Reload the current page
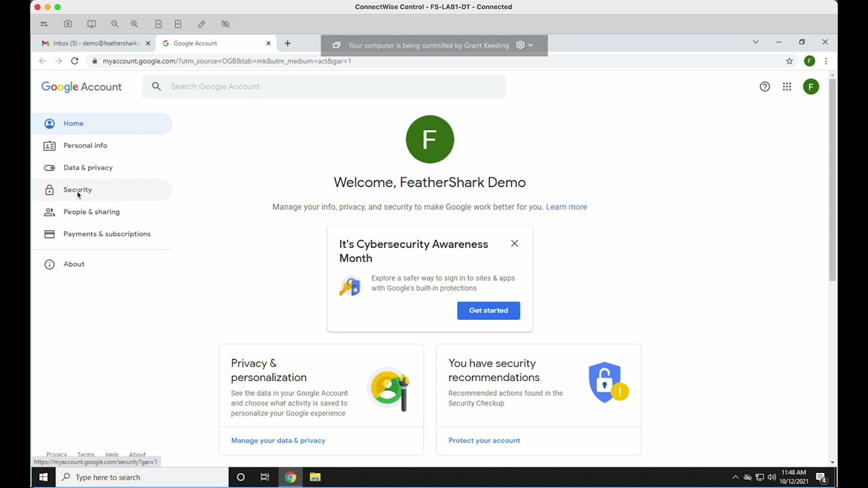 [75, 61]
